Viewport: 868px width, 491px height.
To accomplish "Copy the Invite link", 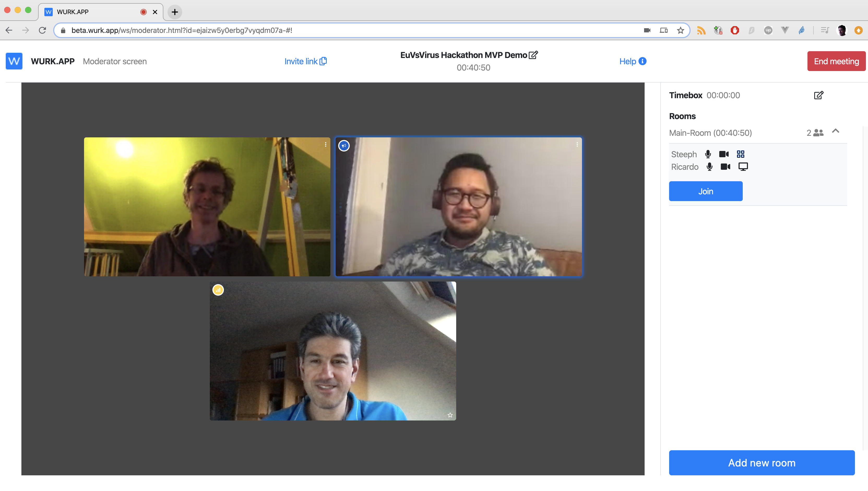I will click(305, 61).
